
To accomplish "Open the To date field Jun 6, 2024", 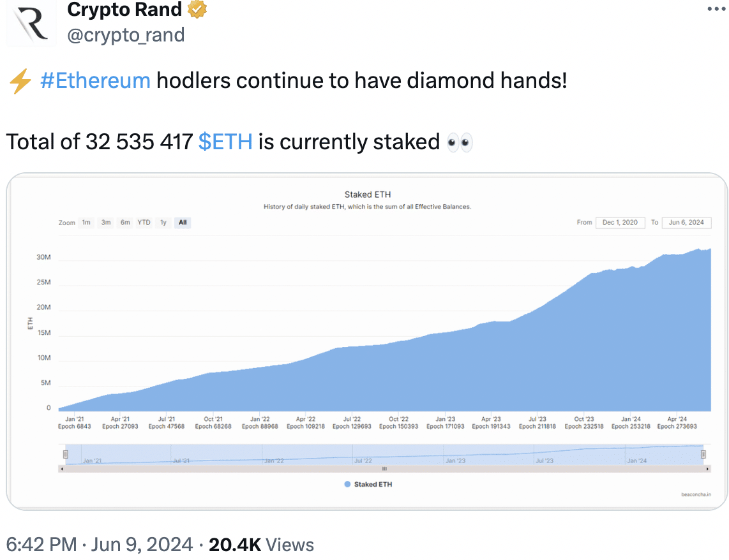I will pyautogui.click(x=687, y=223).
